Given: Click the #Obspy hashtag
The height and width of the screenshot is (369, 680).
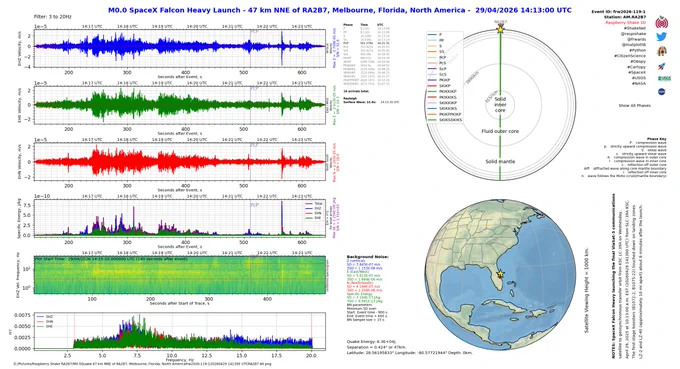Looking at the screenshot, I should [x=638, y=62].
